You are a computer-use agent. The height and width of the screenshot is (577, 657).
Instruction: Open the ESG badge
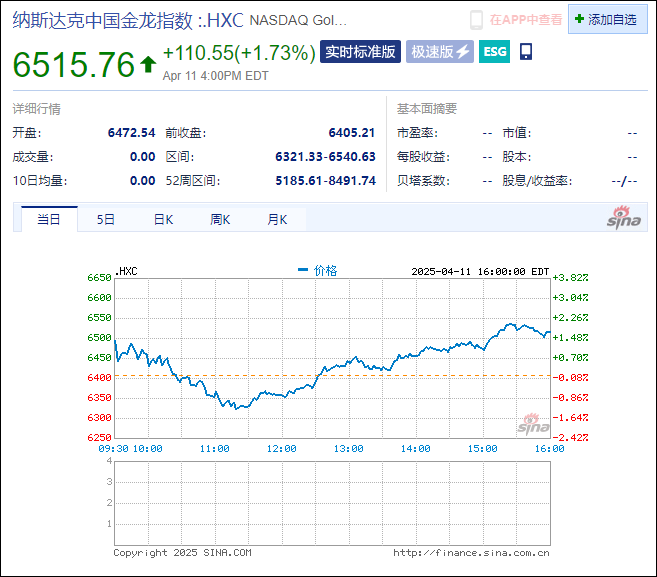tap(494, 52)
